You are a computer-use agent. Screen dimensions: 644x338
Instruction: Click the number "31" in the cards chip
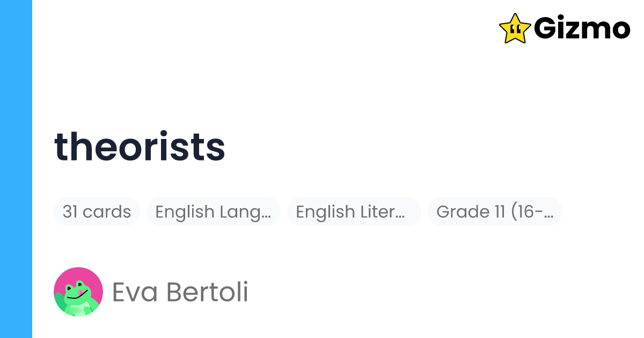[70, 211]
